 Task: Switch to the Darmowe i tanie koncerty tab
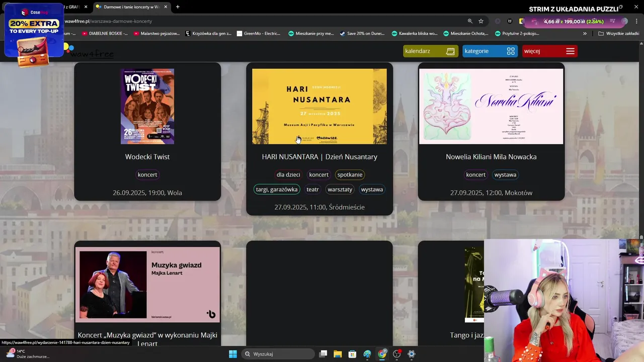coord(131,7)
